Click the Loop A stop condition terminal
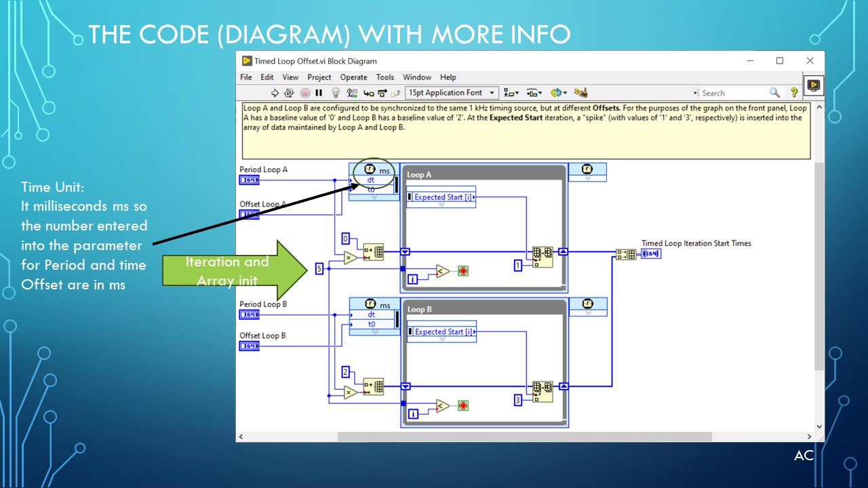The width and height of the screenshot is (868, 488). (464, 271)
